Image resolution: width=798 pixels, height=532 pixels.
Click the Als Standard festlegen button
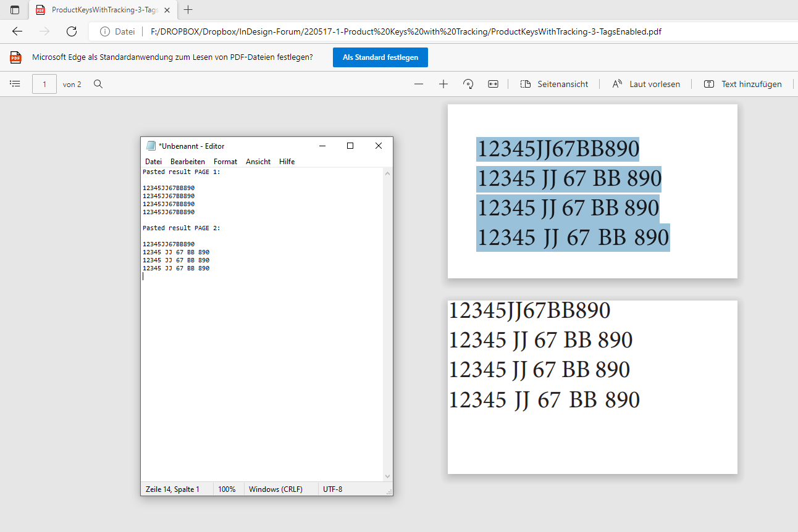(x=380, y=57)
